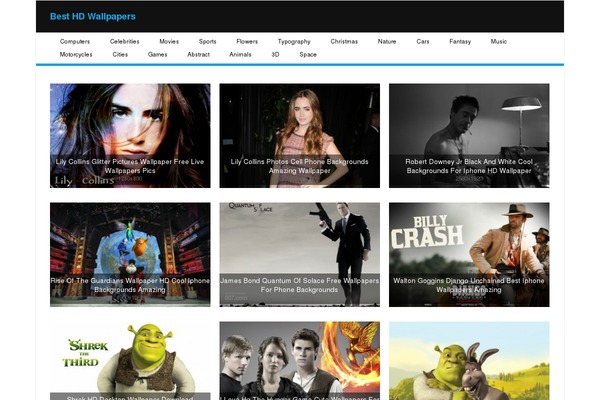Open the Abstract category

199,54
